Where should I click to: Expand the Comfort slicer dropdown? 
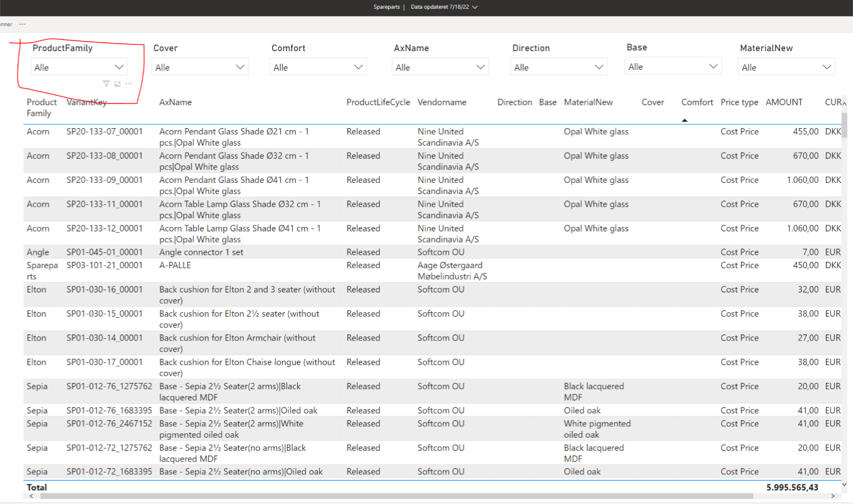coord(358,67)
